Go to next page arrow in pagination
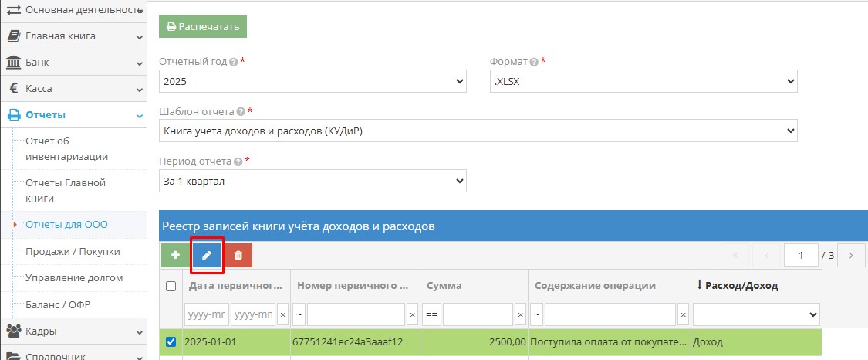This screenshot has height=360, width=868. coord(851,255)
